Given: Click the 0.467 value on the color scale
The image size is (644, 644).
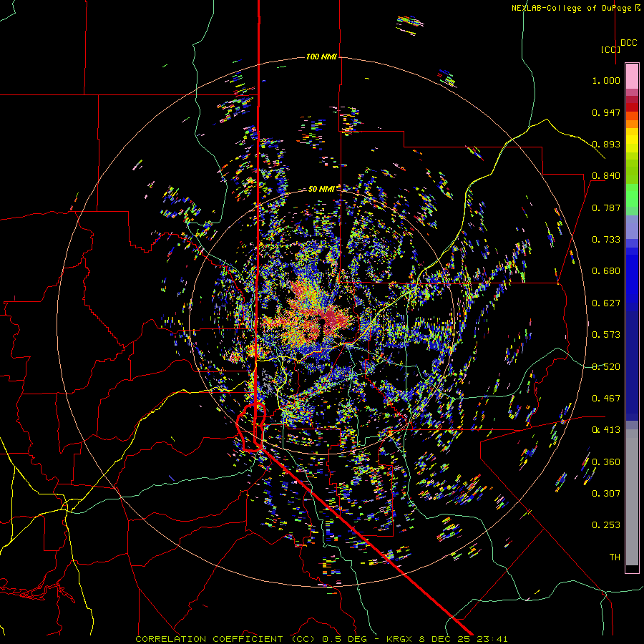Looking at the screenshot, I should tap(606, 399).
